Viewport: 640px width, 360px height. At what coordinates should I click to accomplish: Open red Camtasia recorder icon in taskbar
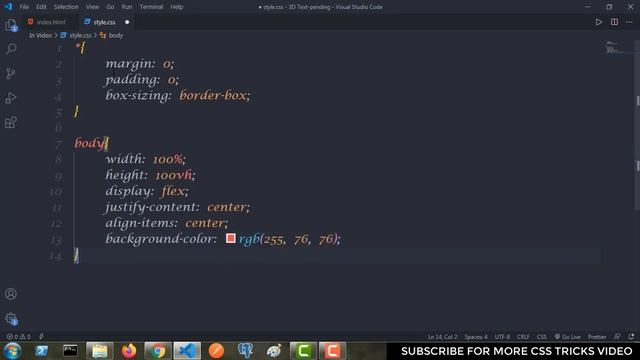pos(332,351)
